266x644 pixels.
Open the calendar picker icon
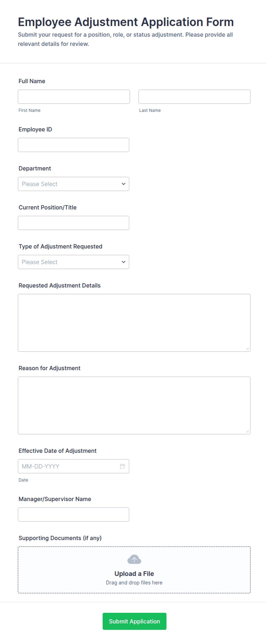(x=122, y=466)
